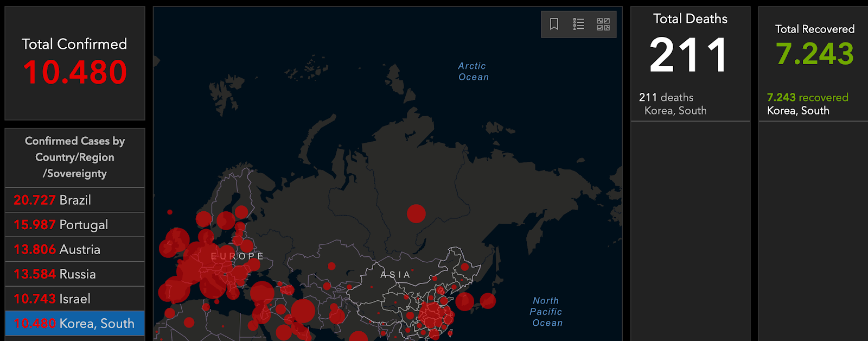Select Brazil in the country list

(75, 200)
